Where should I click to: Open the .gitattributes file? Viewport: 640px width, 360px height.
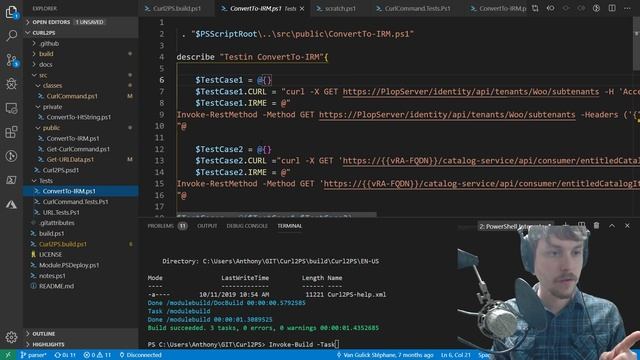pos(81,223)
